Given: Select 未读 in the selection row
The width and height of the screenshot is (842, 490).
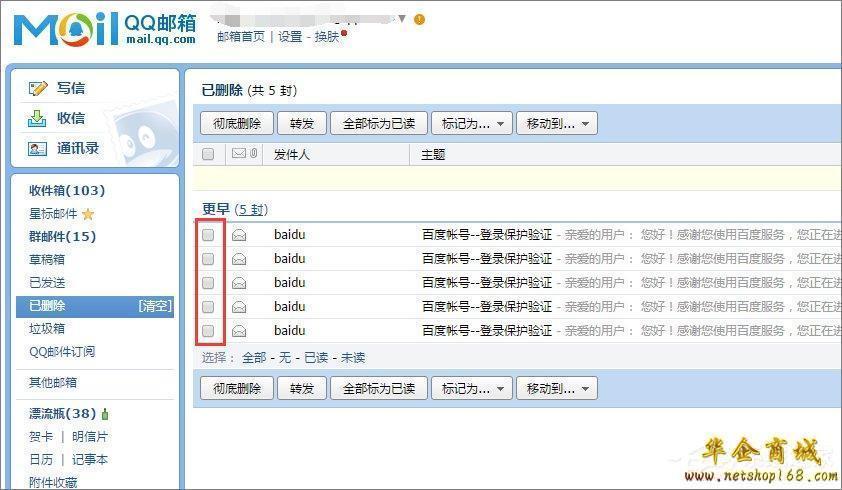Looking at the screenshot, I should pos(353,358).
